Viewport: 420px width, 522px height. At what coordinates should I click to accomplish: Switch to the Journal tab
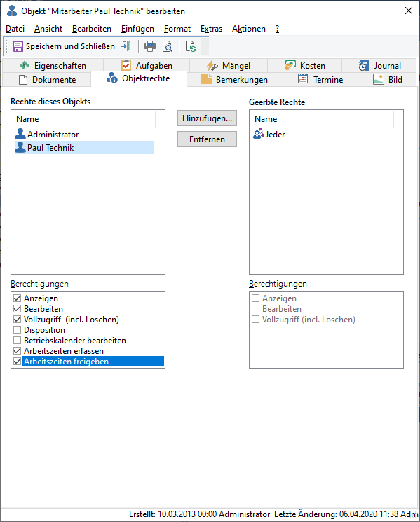(x=379, y=66)
